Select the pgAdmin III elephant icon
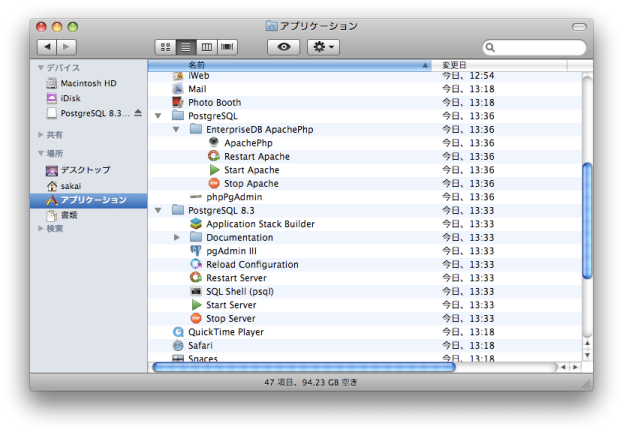623x432 pixels. (x=196, y=250)
